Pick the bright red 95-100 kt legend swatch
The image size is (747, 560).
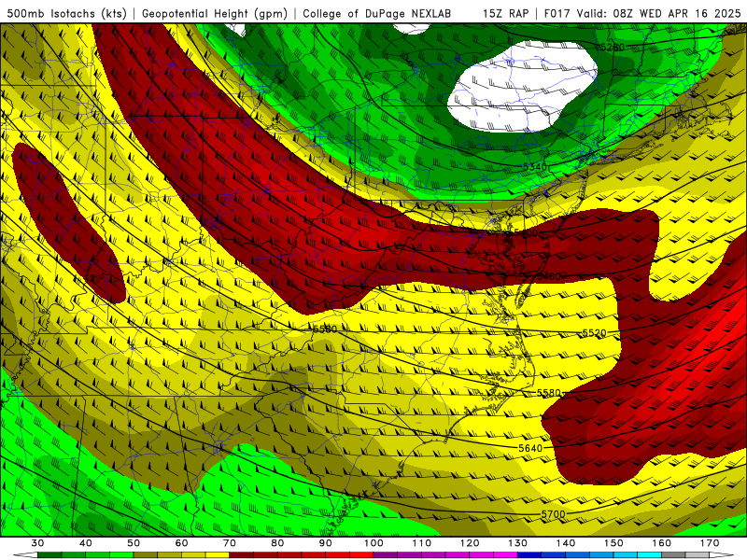tap(361, 555)
